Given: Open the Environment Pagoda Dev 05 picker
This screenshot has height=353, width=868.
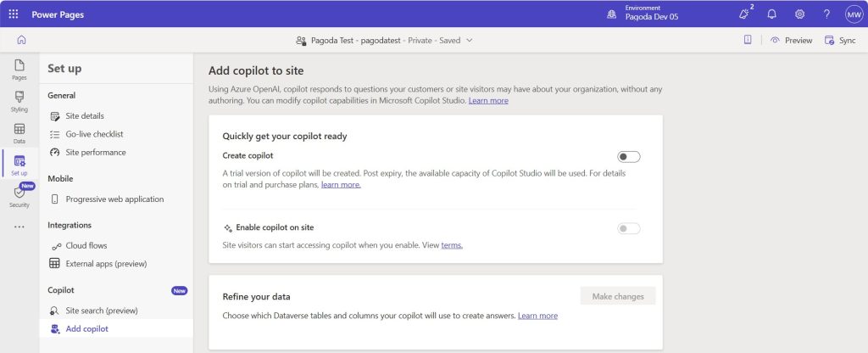Looking at the screenshot, I should [x=644, y=14].
